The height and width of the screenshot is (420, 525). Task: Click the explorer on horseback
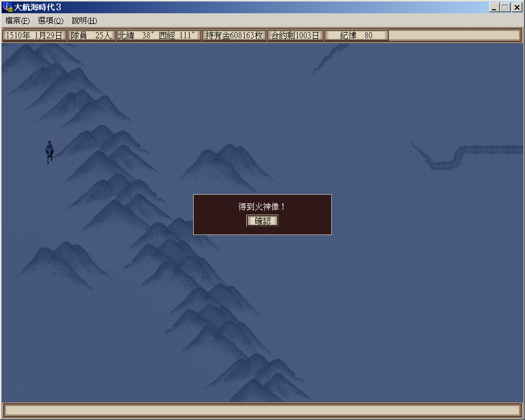pos(49,152)
